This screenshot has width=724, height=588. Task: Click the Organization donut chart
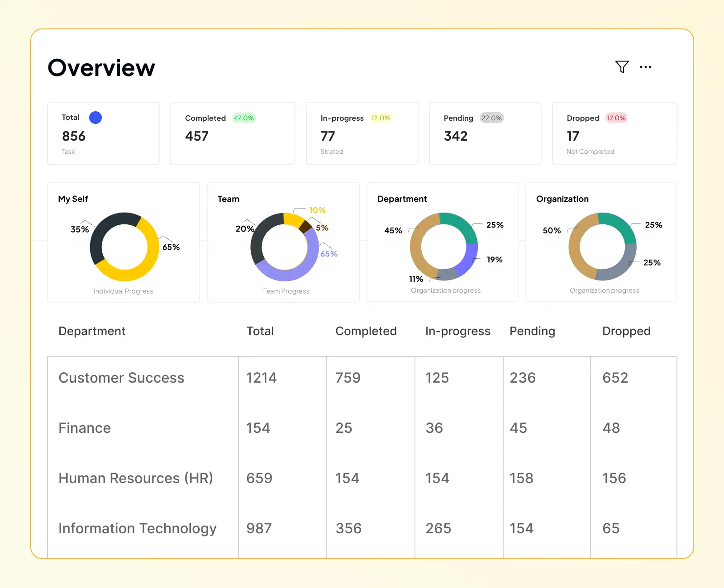[602, 247]
